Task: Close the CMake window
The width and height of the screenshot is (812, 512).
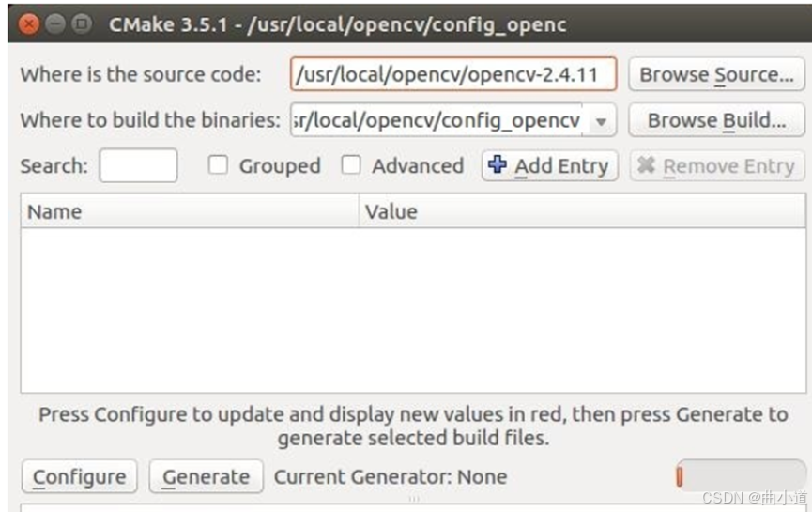Action: 28,24
